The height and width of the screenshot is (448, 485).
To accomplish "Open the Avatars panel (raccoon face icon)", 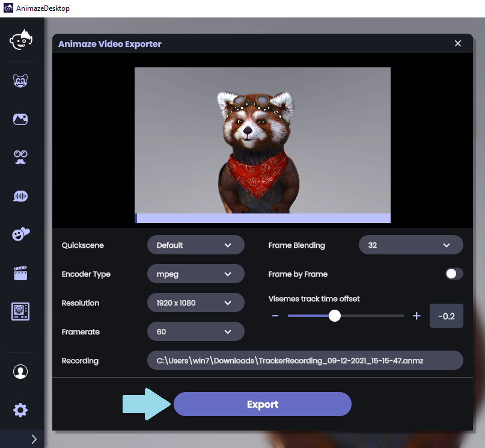I will pos(20,81).
